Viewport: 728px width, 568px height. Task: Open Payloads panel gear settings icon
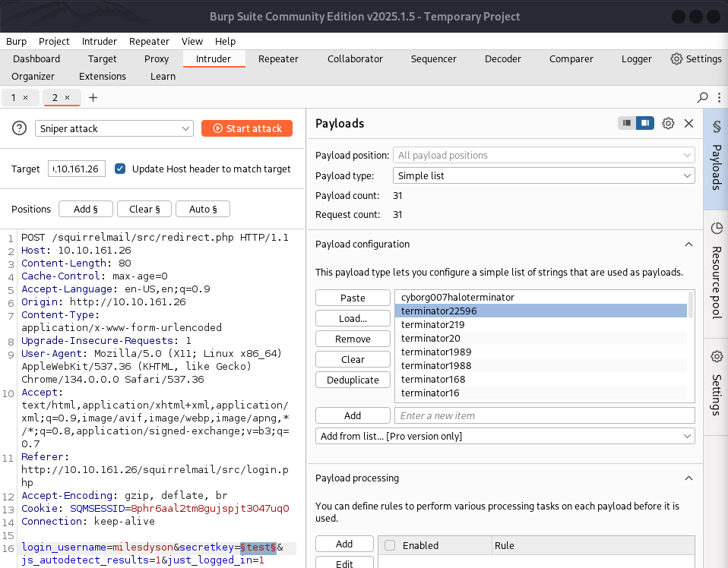668,124
